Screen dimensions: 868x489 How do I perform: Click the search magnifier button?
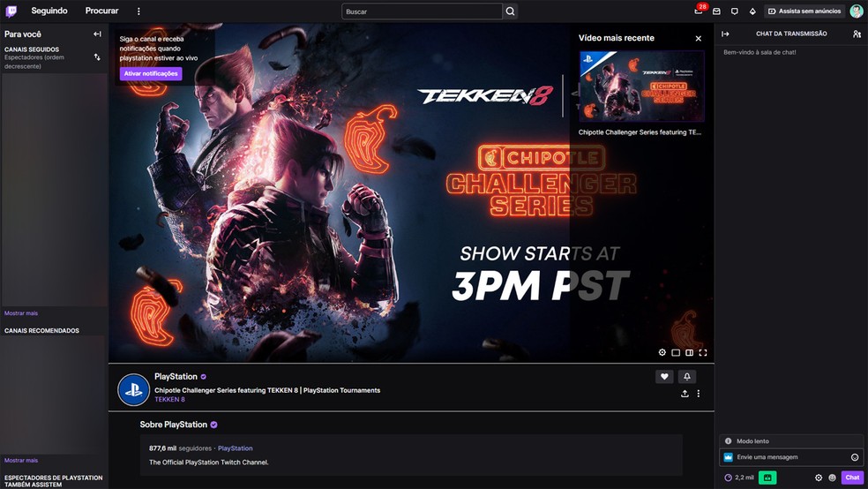[511, 11]
